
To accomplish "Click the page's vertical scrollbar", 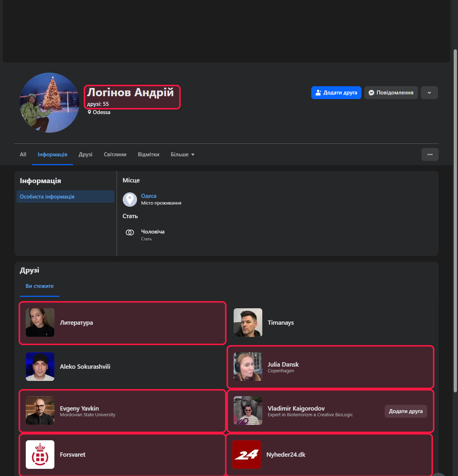I will click(455, 221).
